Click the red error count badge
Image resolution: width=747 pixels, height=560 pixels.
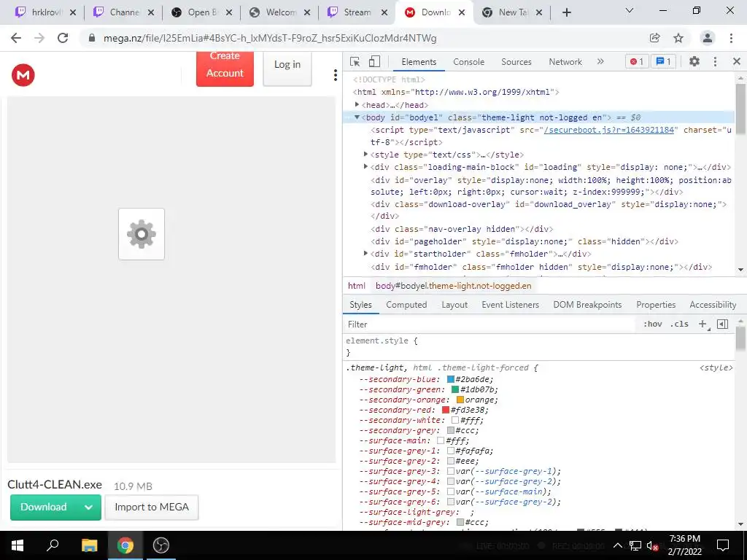[637, 61]
